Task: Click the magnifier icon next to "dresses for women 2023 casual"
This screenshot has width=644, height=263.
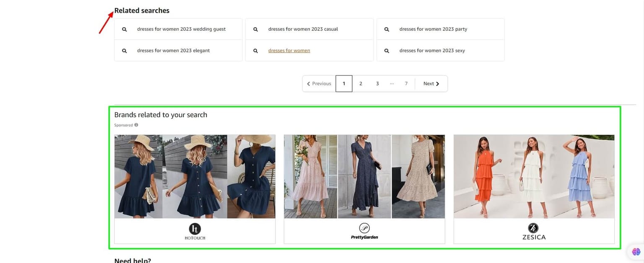Action: click(x=255, y=29)
